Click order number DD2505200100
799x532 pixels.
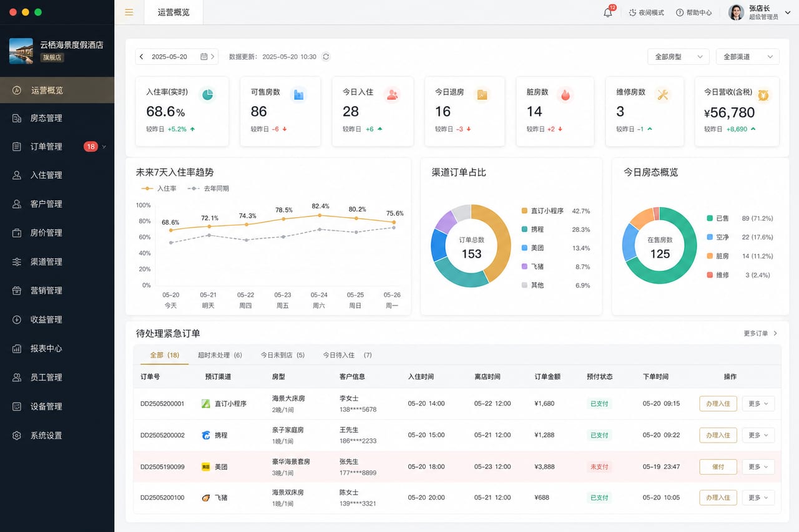[x=162, y=498]
